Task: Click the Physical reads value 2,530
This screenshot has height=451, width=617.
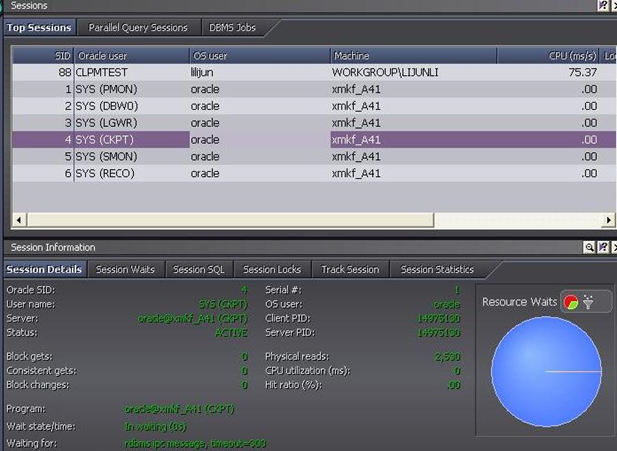Action: 447,357
